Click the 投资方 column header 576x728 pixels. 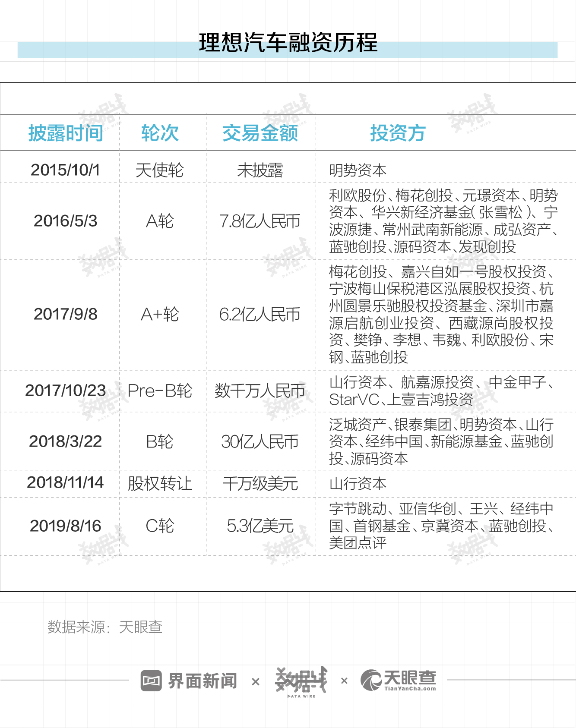pyautogui.click(x=398, y=133)
